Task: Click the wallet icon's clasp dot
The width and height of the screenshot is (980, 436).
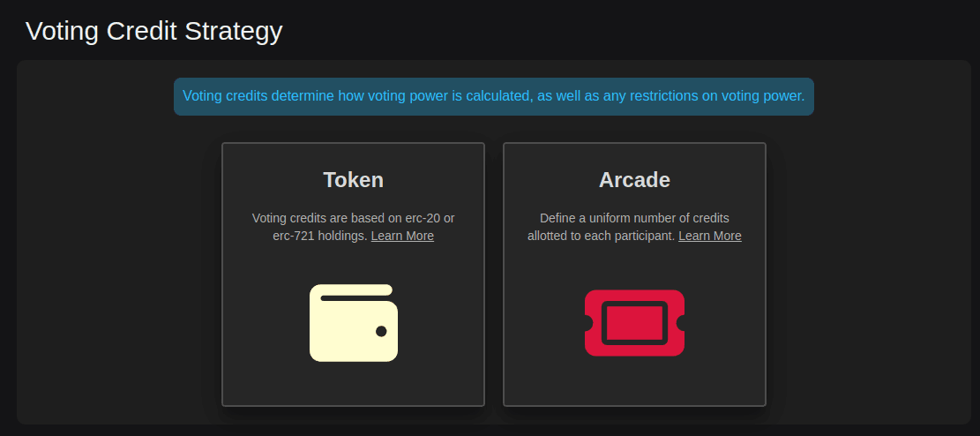Action: [x=381, y=331]
